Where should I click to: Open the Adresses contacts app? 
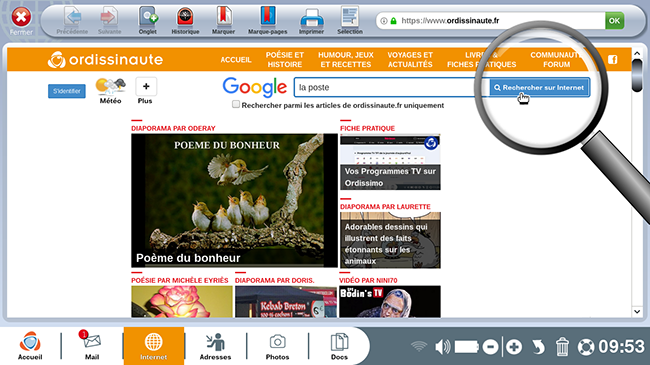click(x=215, y=345)
